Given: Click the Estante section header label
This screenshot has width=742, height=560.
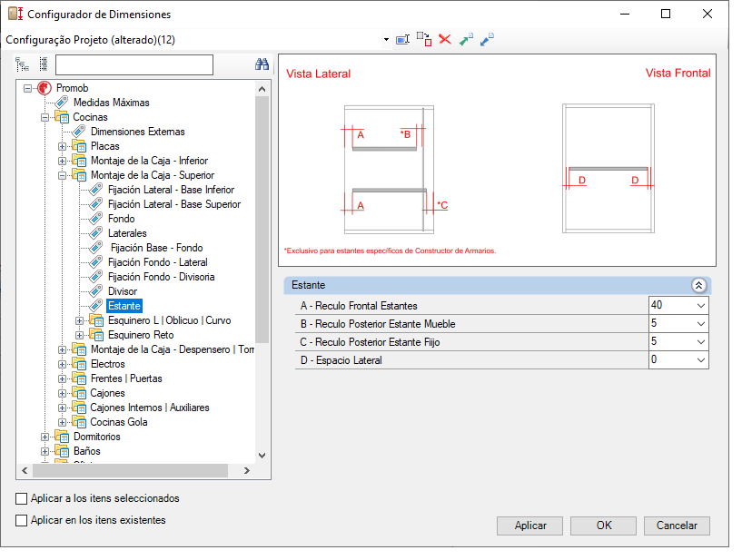Looking at the screenshot, I should pyautogui.click(x=308, y=285).
